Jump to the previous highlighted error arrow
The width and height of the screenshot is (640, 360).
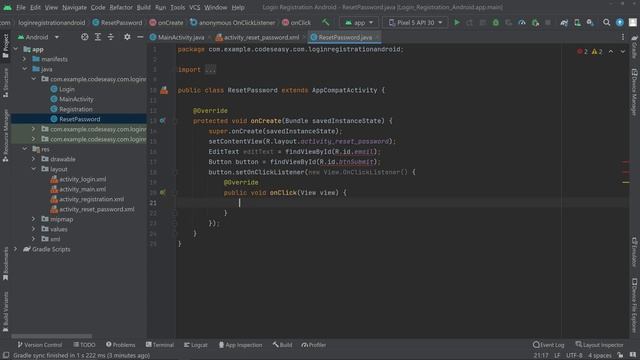pos(611,51)
